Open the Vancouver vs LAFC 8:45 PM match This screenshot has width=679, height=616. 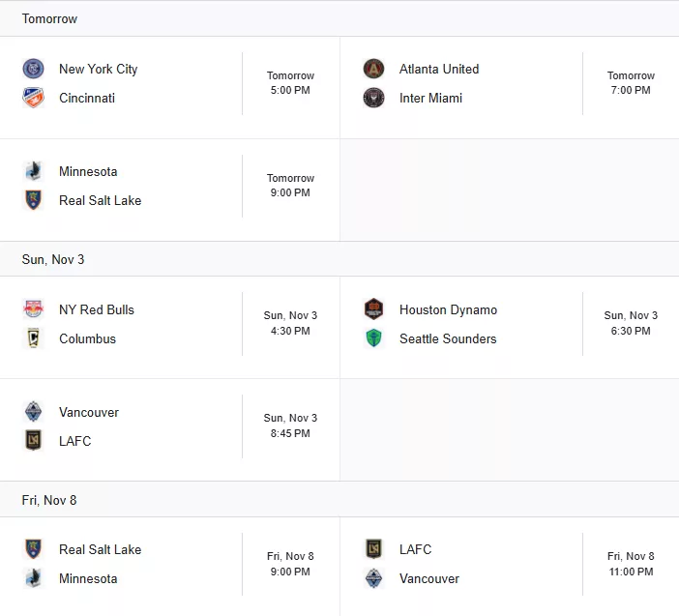(170, 430)
